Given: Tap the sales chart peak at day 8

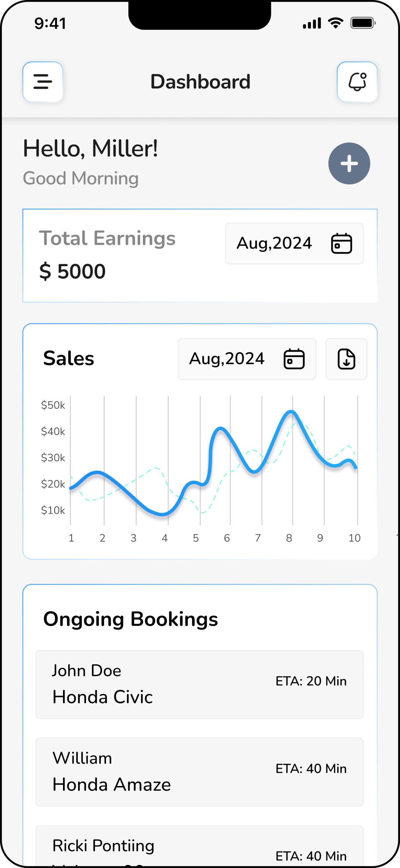Looking at the screenshot, I should click(291, 412).
